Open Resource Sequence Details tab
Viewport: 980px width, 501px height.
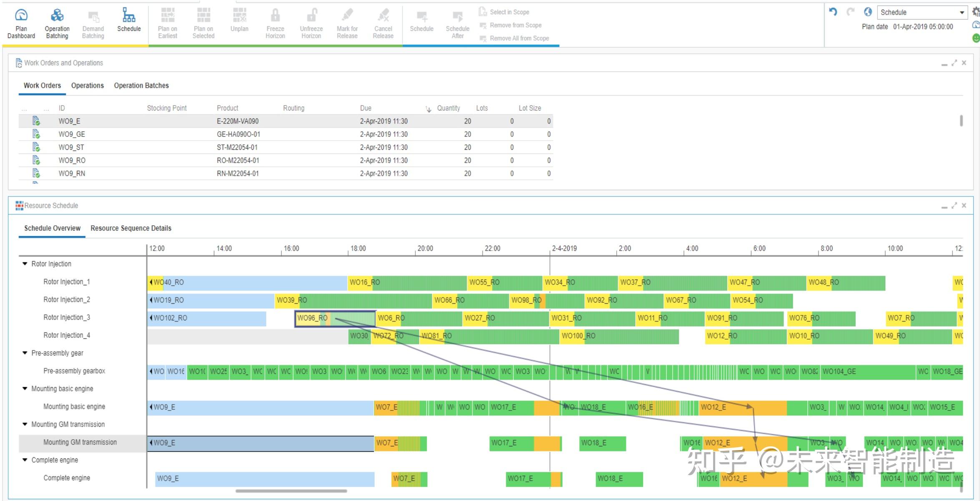131,228
